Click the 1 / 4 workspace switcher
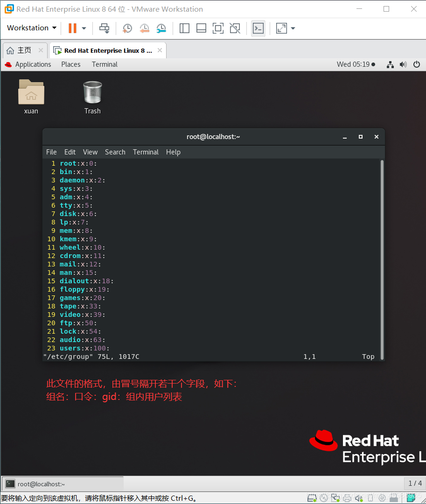The image size is (426, 504). (415, 483)
